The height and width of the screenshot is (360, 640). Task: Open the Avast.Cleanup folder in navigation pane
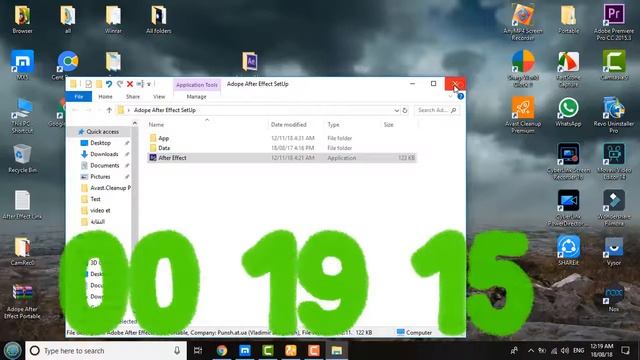(x=106, y=188)
